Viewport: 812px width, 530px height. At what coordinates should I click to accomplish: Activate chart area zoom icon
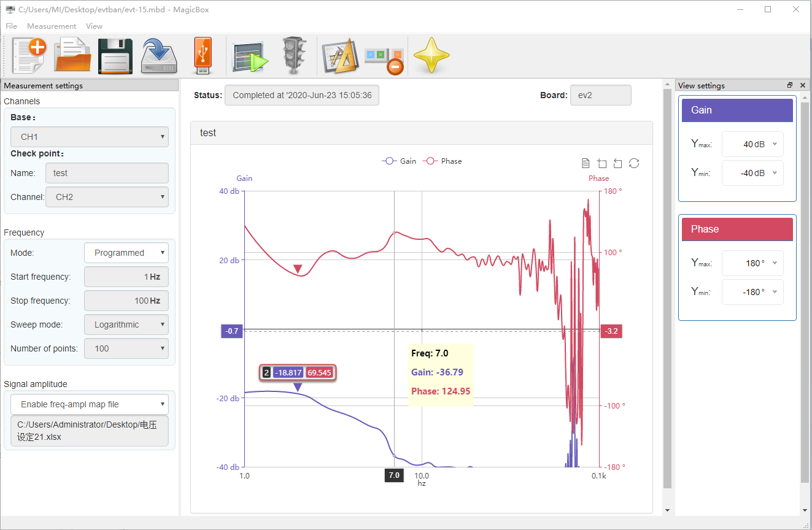click(x=601, y=163)
